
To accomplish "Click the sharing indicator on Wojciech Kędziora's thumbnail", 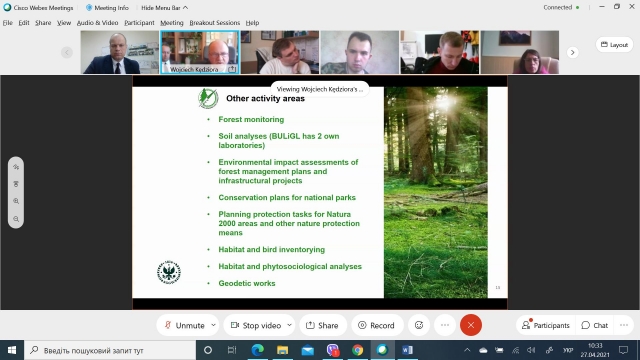I will click(x=232, y=69).
